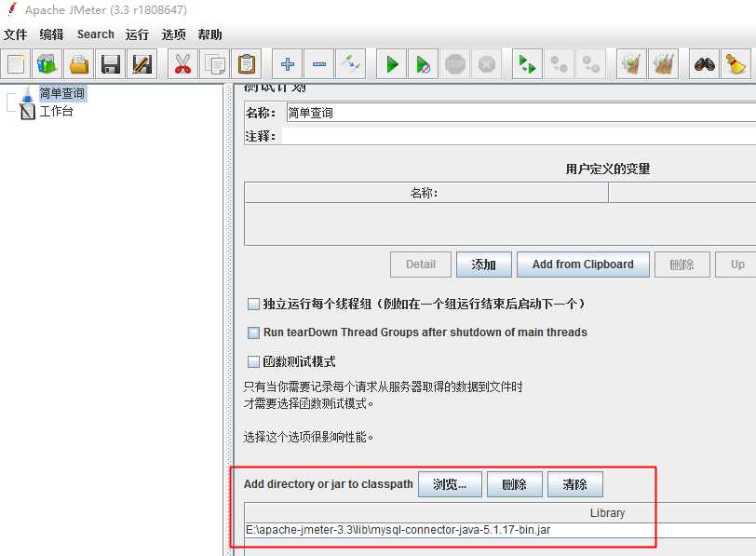Select the 简单查询 test plan node
The height and width of the screenshot is (556, 756).
62,93
